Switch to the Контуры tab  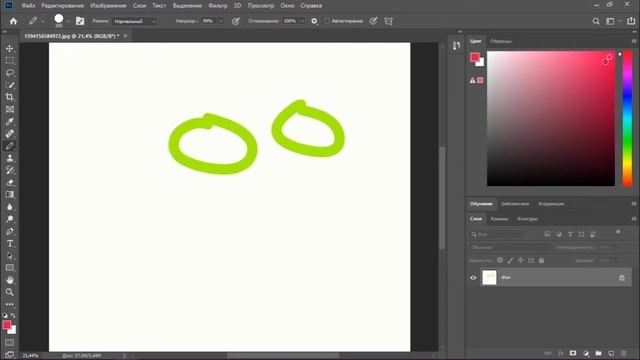(x=527, y=219)
